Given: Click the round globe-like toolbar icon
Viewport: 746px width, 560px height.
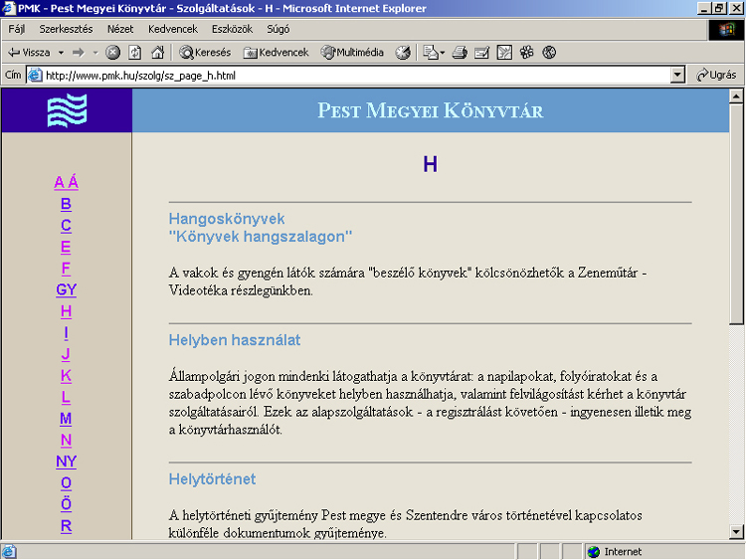Looking at the screenshot, I should [x=549, y=53].
